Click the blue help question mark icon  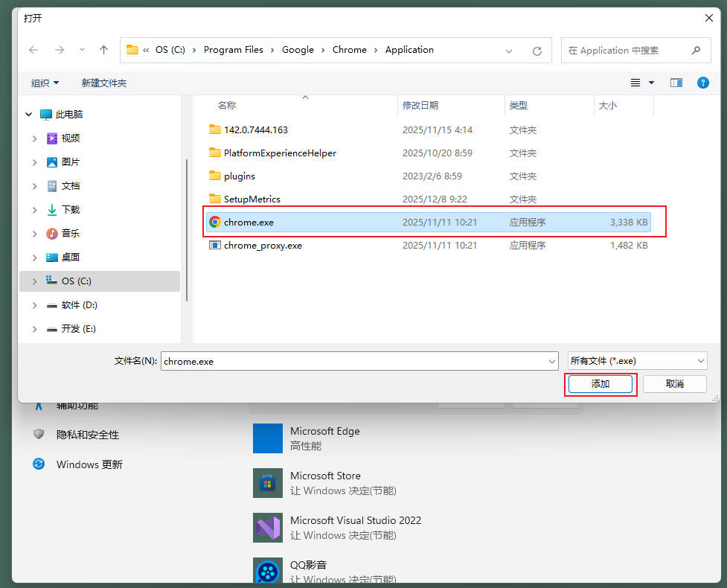(x=702, y=83)
